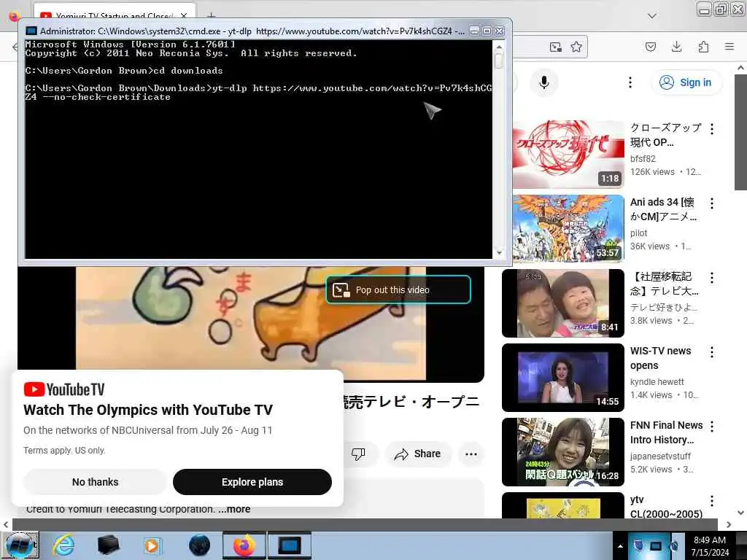This screenshot has width=747, height=560.
Task: Click channel name kyndle hewett
Action: pos(657,381)
